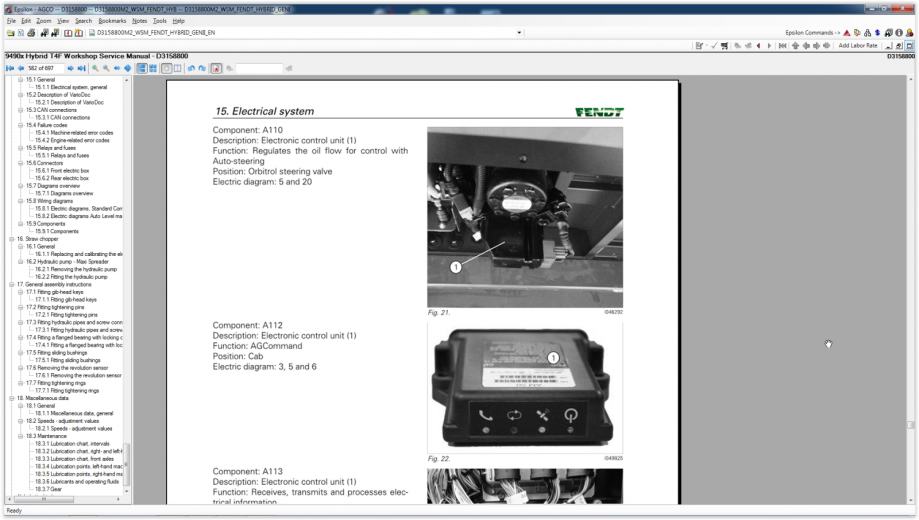
Task: Click the A110 steering valve photo
Action: click(525, 217)
